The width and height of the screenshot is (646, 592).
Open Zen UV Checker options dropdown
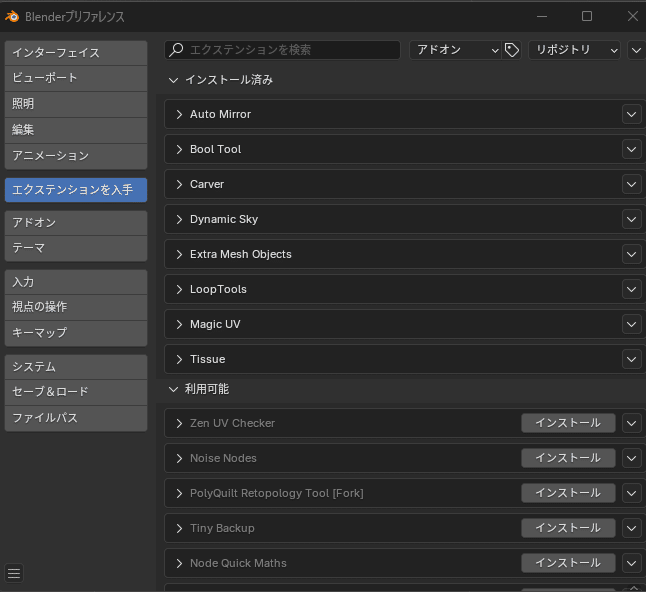point(632,423)
